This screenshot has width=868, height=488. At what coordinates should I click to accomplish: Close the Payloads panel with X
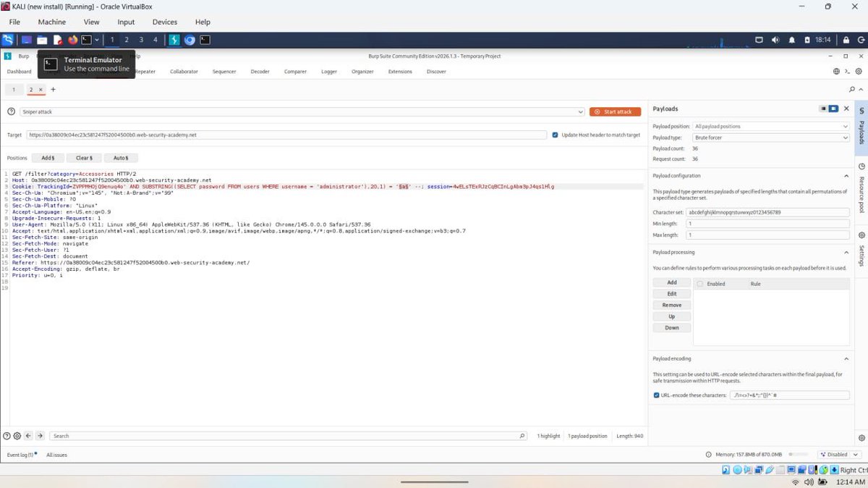(x=846, y=109)
